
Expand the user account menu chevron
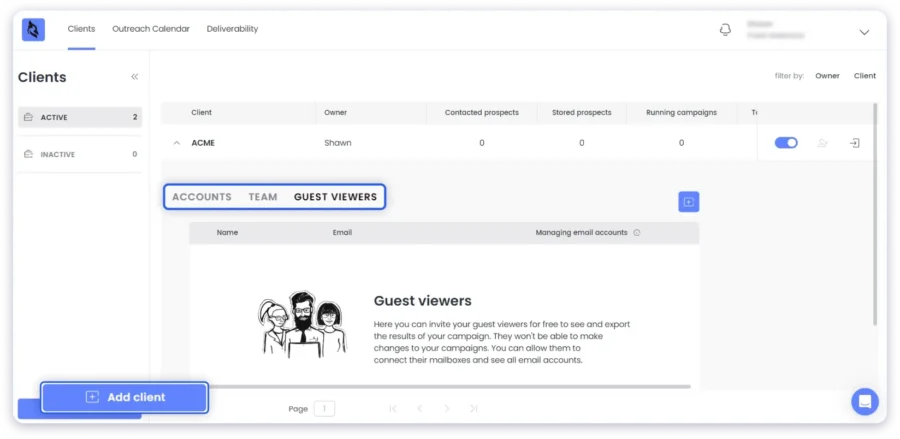coord(864,32)
